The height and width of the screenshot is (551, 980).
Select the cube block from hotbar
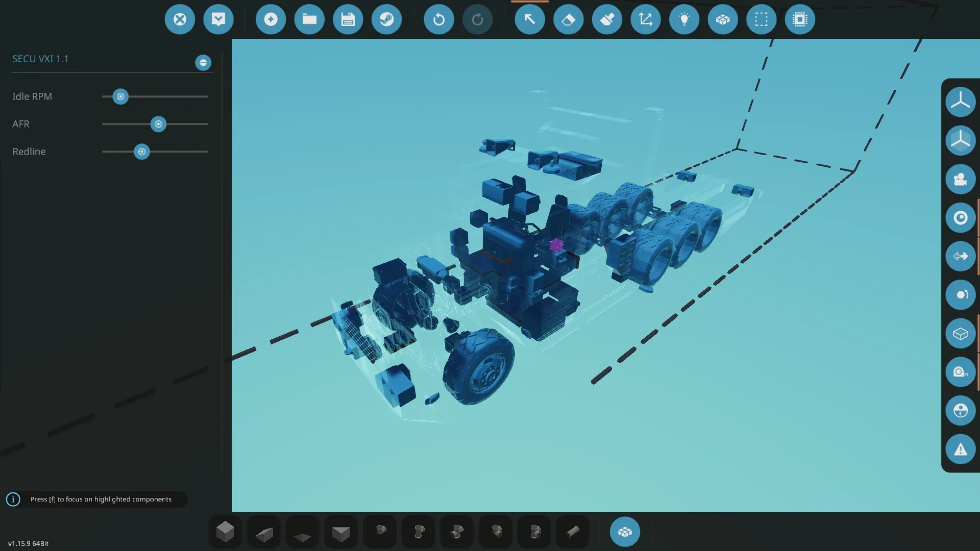pyautogui.click(x=225, y=532)
